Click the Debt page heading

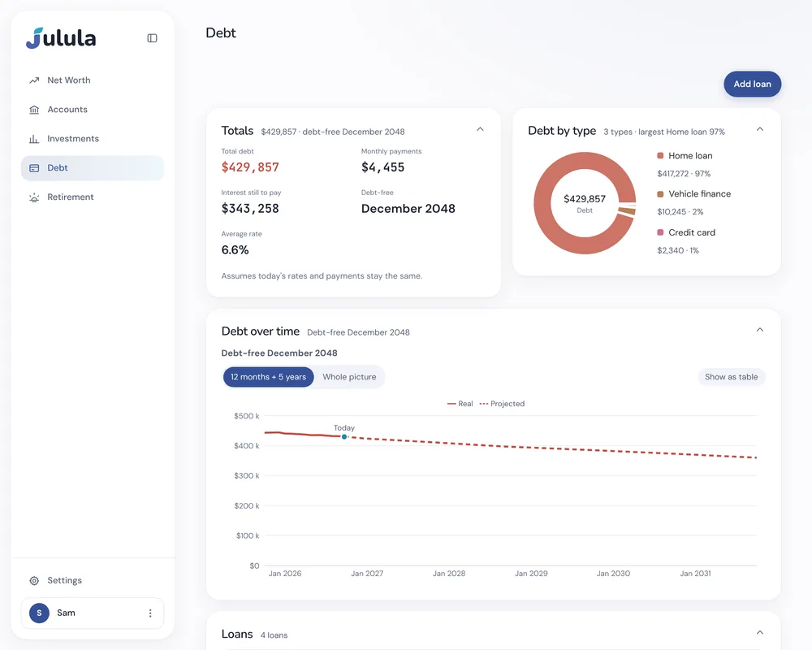(221, 32)
